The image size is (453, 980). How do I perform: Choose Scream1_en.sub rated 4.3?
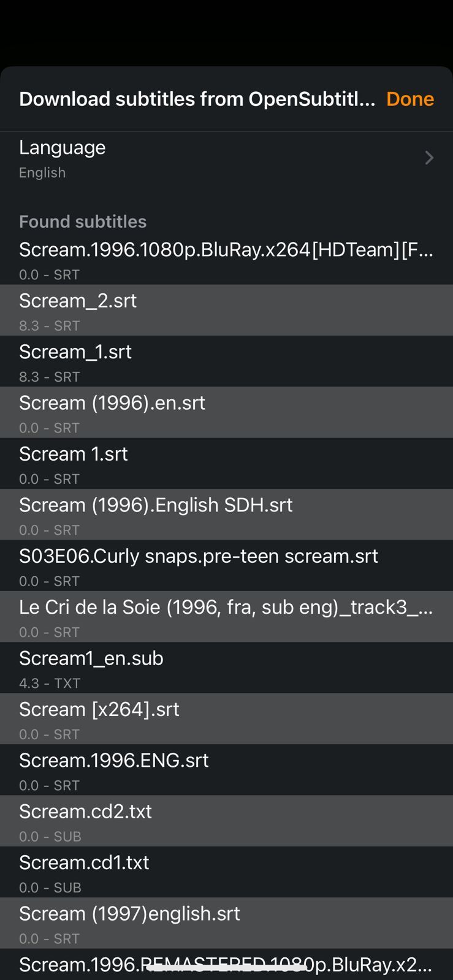click(x=227, y=668)
